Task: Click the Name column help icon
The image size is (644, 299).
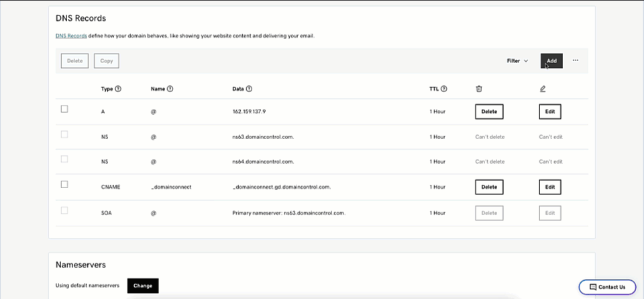Action: [170, 89]
